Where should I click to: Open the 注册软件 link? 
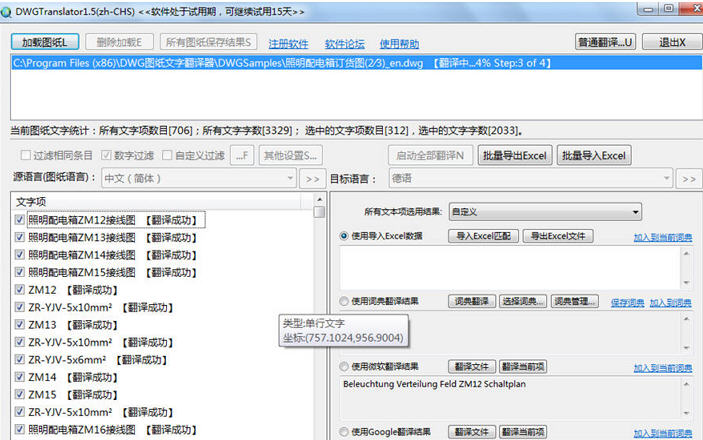click(x=288, y=44)
